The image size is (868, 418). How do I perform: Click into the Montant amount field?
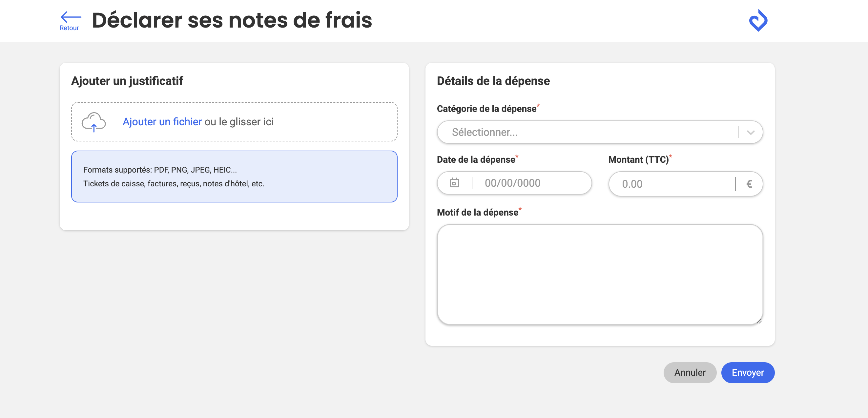pyautogui.click(x=671, y=184)
